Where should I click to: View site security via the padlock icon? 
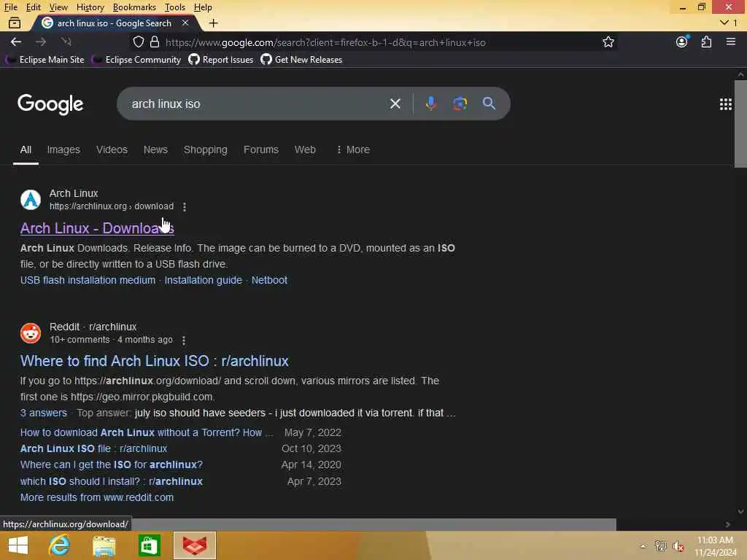pos(155,42)
